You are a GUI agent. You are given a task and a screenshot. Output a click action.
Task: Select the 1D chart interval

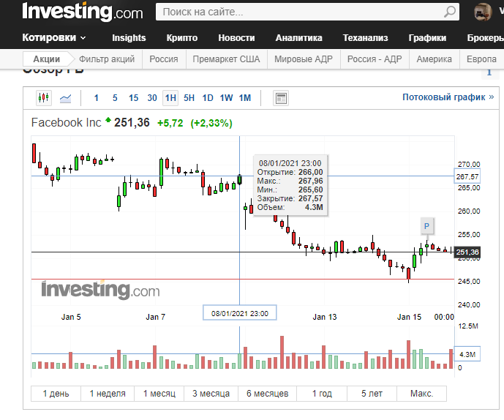coord(208,98)
